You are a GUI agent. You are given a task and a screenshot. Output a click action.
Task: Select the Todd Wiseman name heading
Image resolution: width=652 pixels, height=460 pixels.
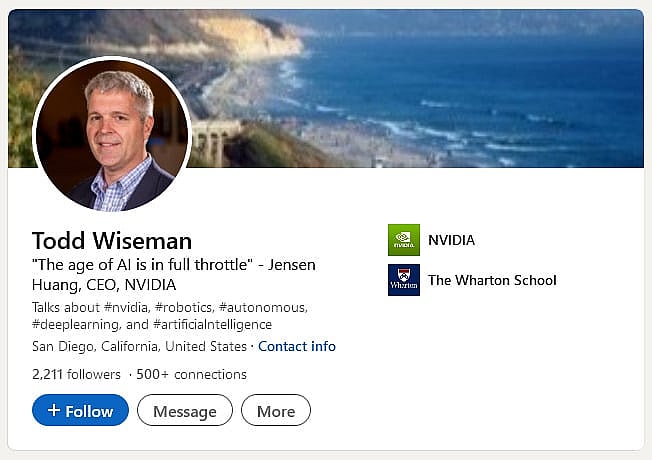[x=112, y=241]
